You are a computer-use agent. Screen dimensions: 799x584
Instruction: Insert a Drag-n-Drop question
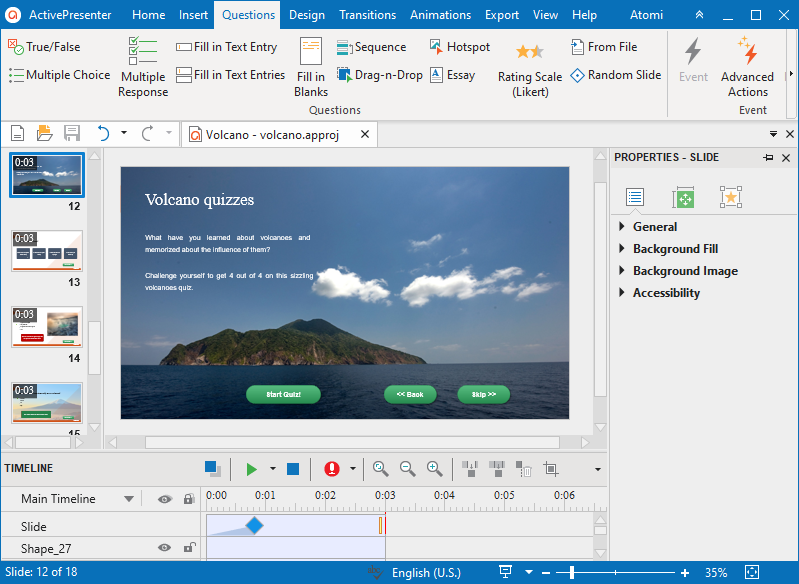coord(380,75)
